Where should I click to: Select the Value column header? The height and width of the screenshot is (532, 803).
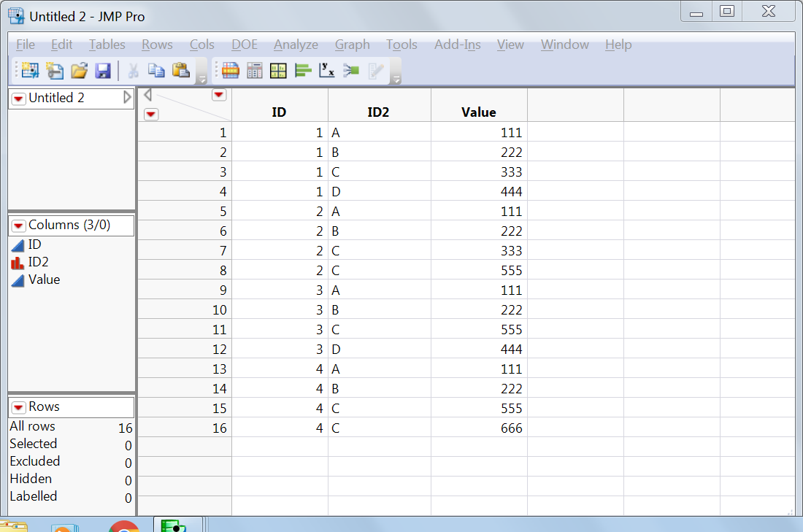tap(478, 112)
